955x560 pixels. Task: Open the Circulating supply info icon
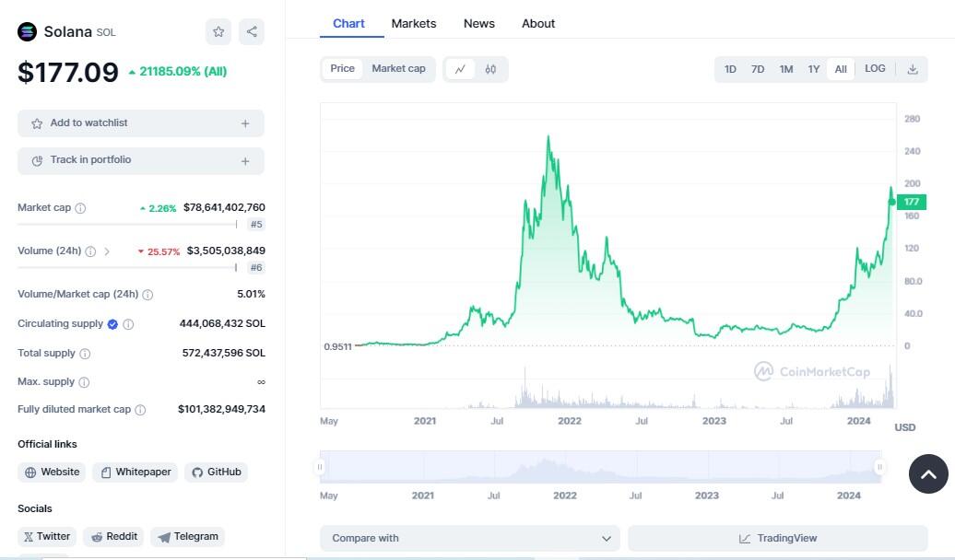[x=128, y=324]
